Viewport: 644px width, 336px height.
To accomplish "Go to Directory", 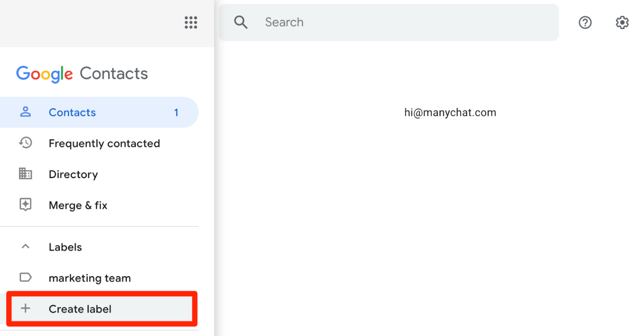I will [x=99, y=174].
